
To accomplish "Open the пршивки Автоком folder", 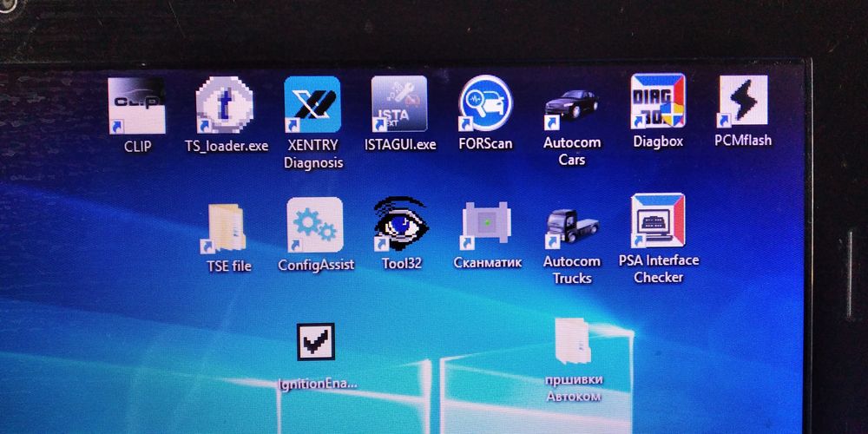I will (x=572, y=341).
